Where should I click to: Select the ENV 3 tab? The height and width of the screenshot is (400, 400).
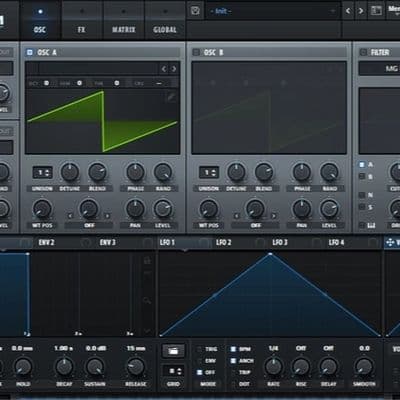pyautogui.click(x=107, y=242)
